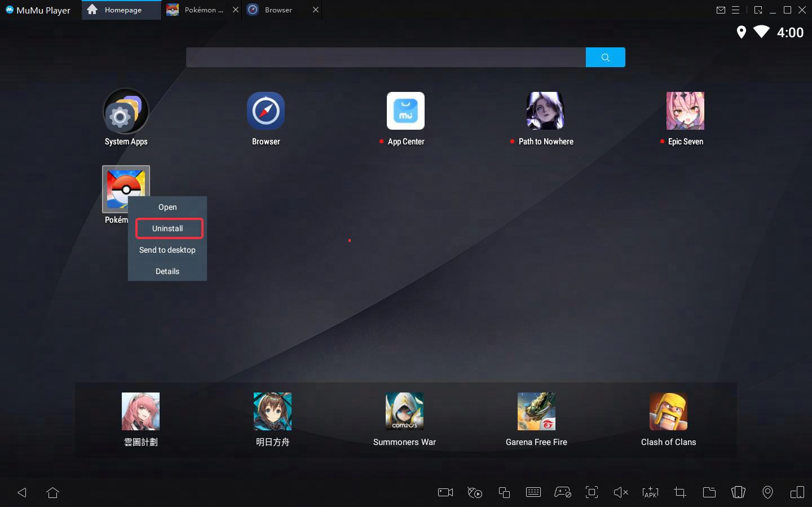812x507 pixels.
Task: Open the shared folder icon
Action: click(x=709, y=492)
